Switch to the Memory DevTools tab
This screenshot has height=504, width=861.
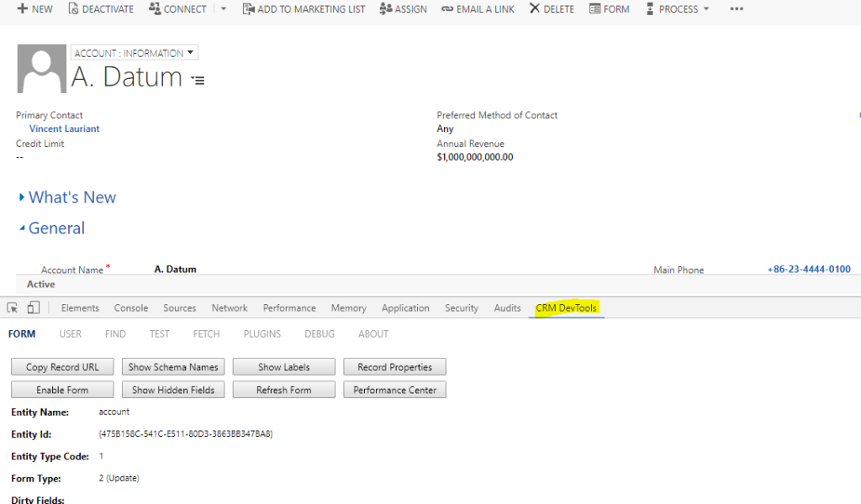click(349, 308)
